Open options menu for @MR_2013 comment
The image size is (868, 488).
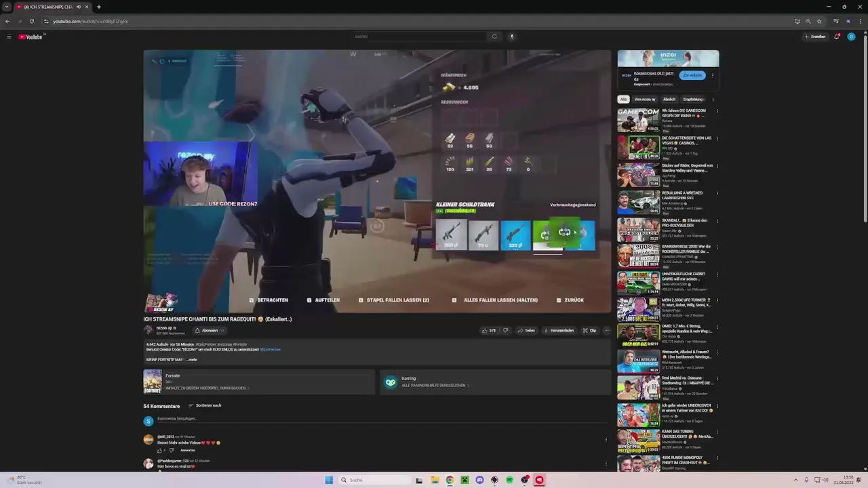point(606,440)
